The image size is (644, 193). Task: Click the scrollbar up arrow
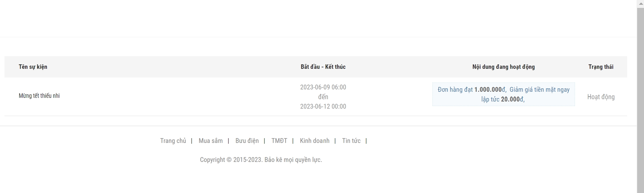coord(641,4)
